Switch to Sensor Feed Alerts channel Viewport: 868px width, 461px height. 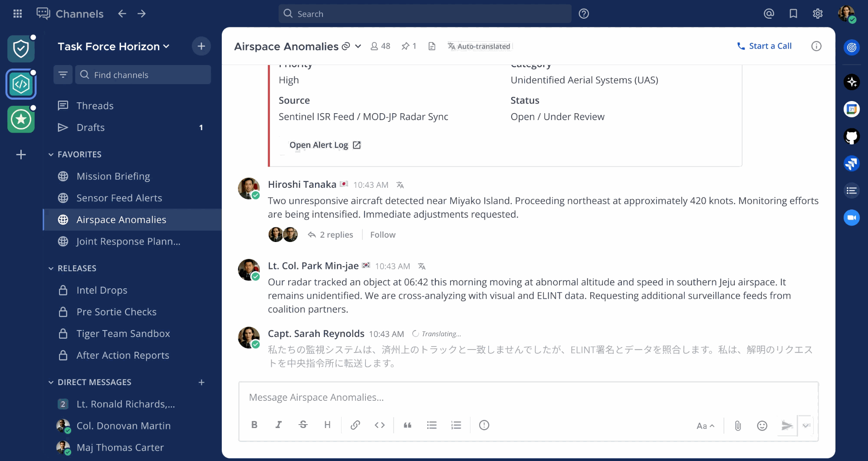coord(132,198)
